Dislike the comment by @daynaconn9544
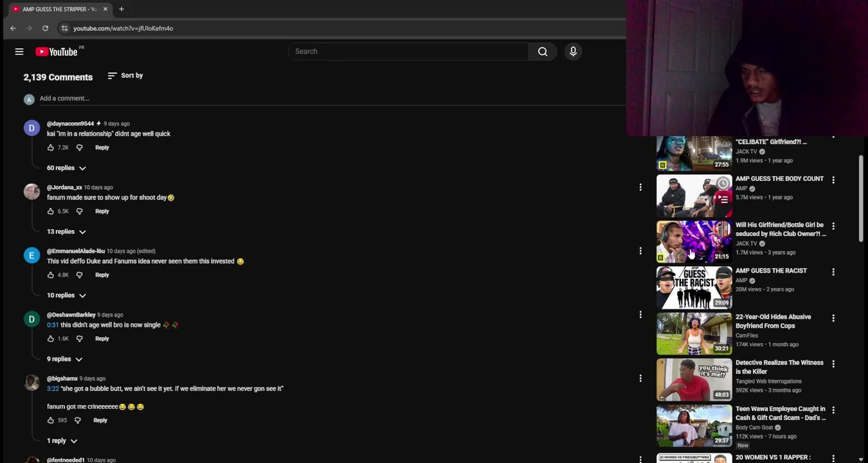This screenshot has width=868, height=463. pyautogui.click(x=79, y=147)
